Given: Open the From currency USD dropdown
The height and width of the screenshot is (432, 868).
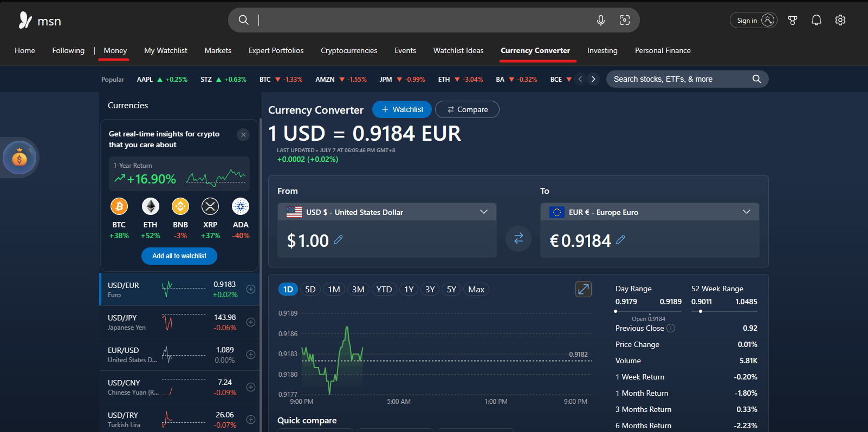Looking at the screenshot, I should [387, 212].
